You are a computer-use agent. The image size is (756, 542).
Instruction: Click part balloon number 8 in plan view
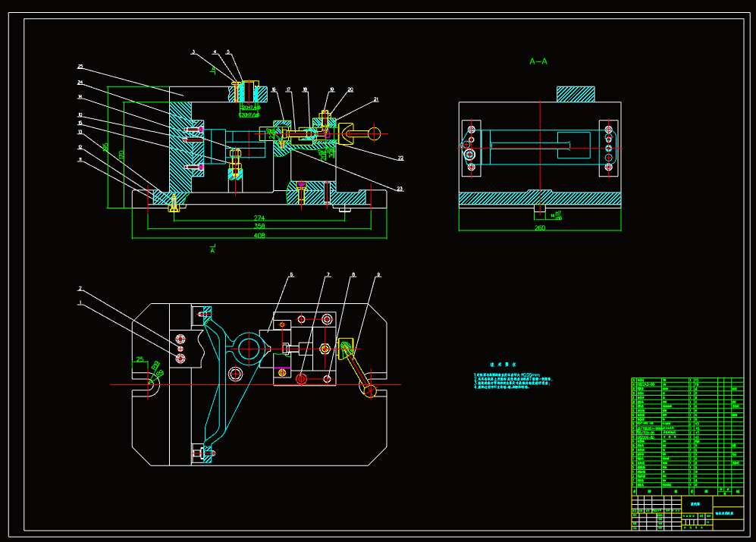(353, 275)
